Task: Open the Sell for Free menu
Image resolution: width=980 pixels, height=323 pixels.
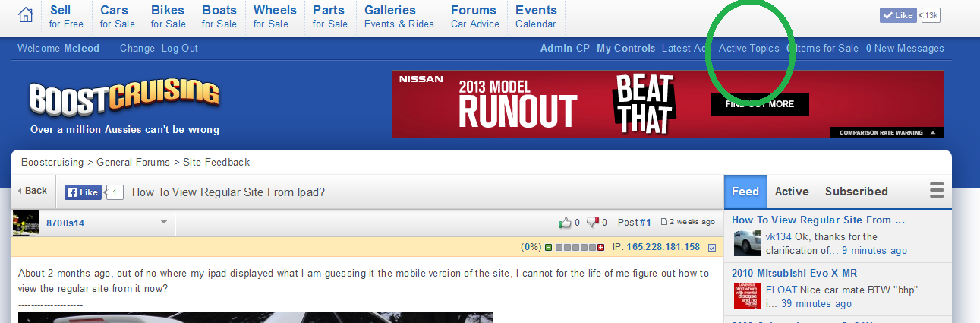Action: coord(66,17)
